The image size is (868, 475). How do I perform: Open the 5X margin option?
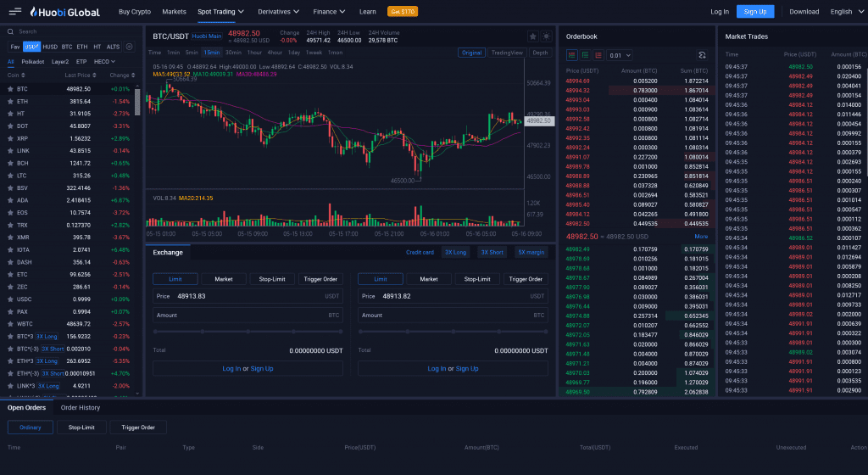(x=531, y=253)
